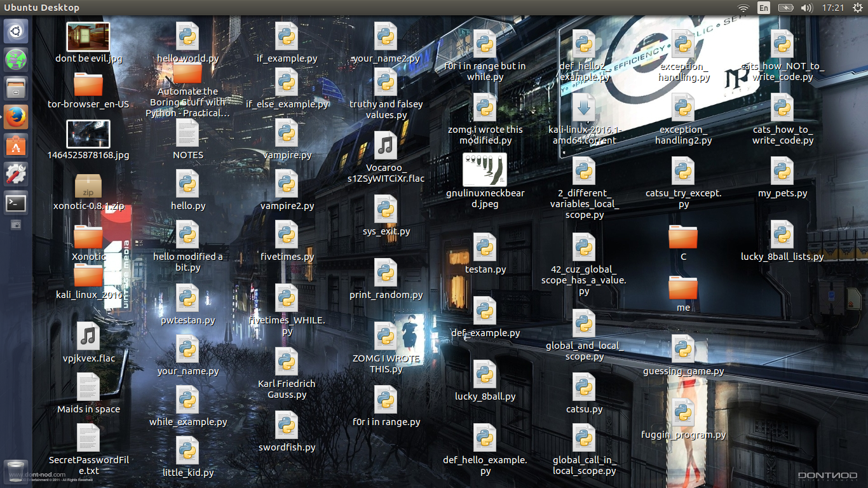Select the dont be evil.jpg thumbnail

[x=88, y=37]
